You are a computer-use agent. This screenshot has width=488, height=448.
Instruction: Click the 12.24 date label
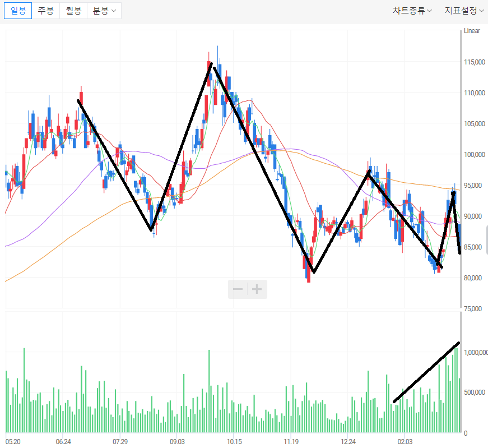[348, 442]
